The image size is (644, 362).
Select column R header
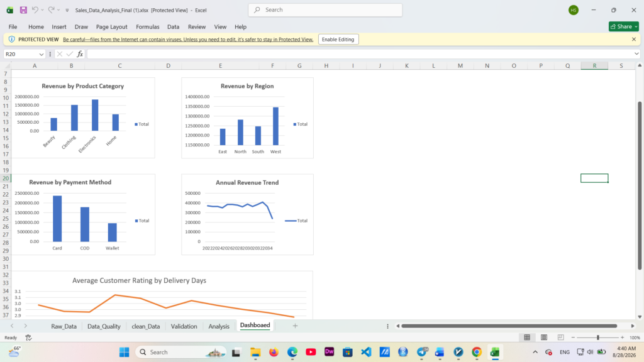pyautogui.click(x=594, y=65)
